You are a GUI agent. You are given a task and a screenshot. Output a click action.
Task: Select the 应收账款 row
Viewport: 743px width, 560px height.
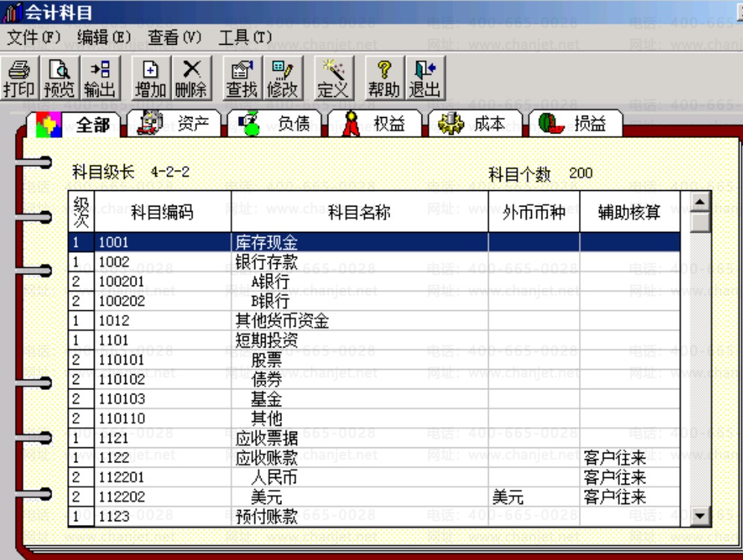pyautogui.click(x=374, y=458)
